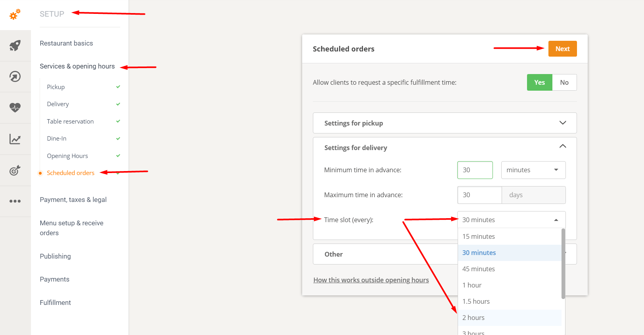The width and height of the screenshot is (644, 335).
Task: Click the green checkmark beside Pickup
Action: tap(118, 87)
